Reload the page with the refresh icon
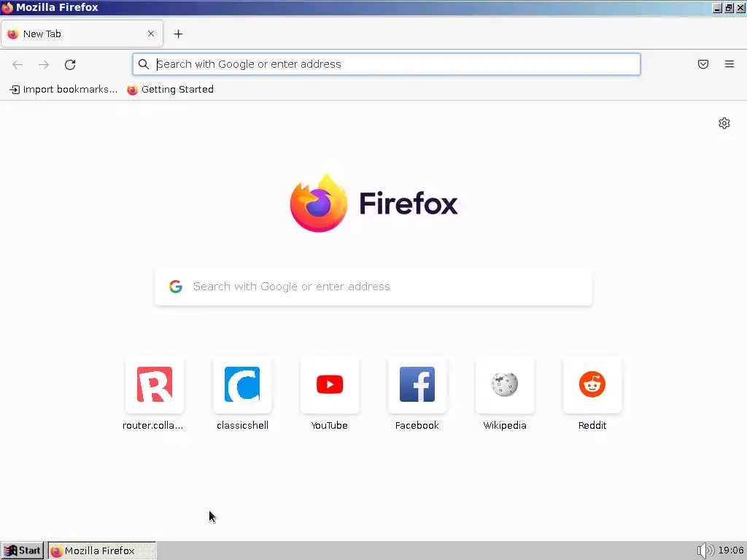The width and height of the screenshot is (747, 560). click(x=70, y=64)
